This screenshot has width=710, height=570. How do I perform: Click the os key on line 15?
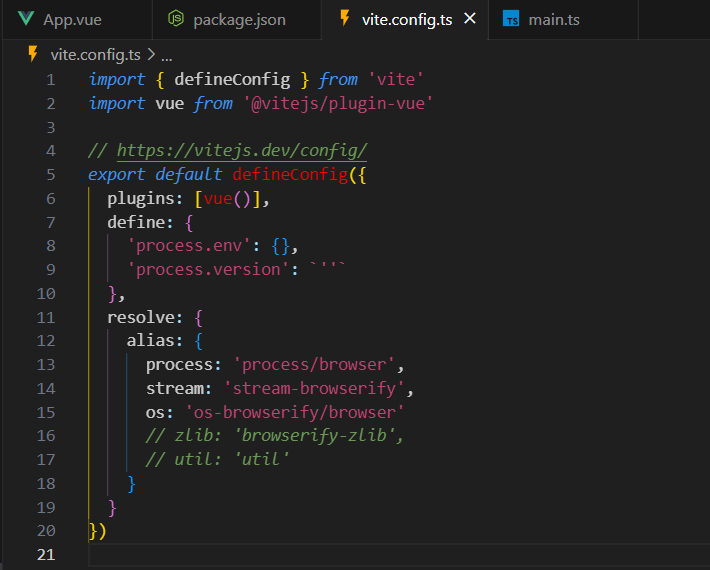tap(155, 412)
